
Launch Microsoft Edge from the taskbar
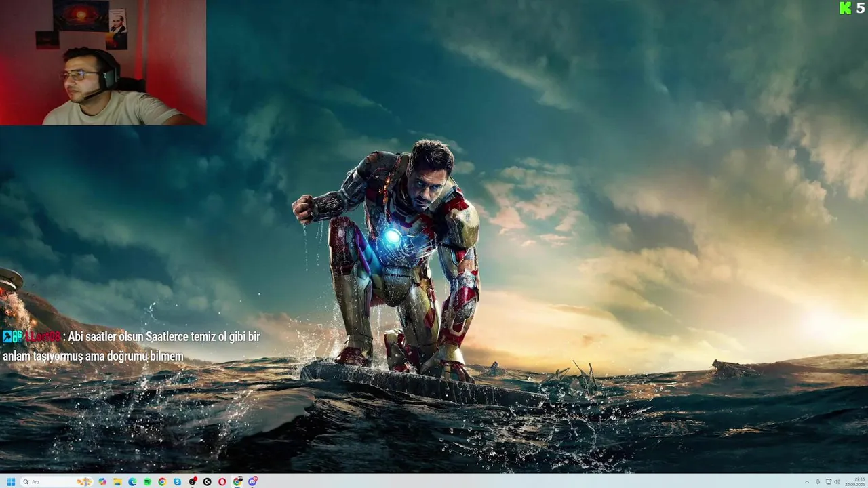(132, 482)
